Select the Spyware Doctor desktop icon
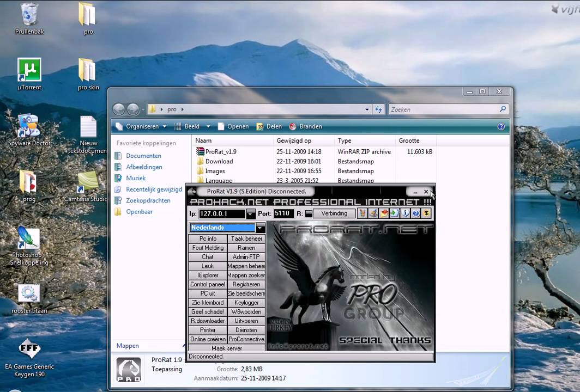580x392 pixels. pyautogui.click(x=29, y=130)
